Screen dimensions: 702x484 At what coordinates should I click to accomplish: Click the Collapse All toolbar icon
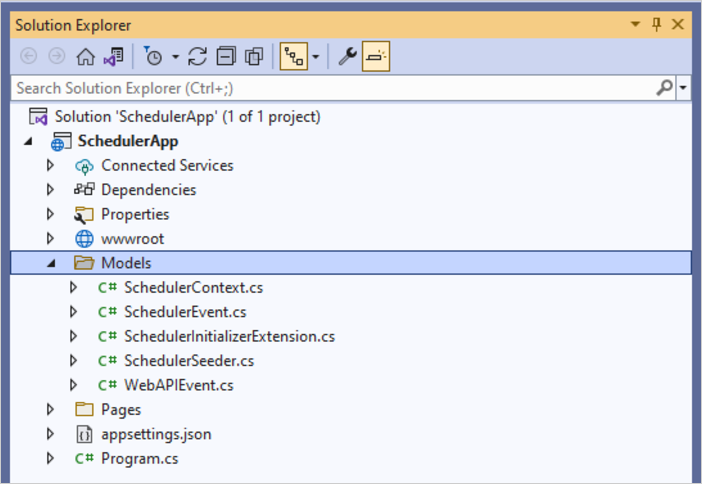pyautogui.click(x=226, y=57)
